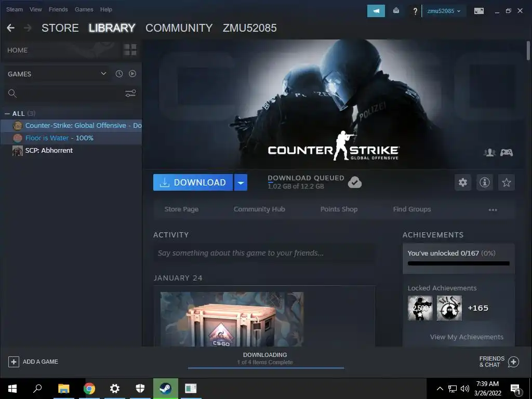Viewport: 532px width, 399px height.
Task: Open the ZMU52085 profile tab
Action: [x=249, y=28]
